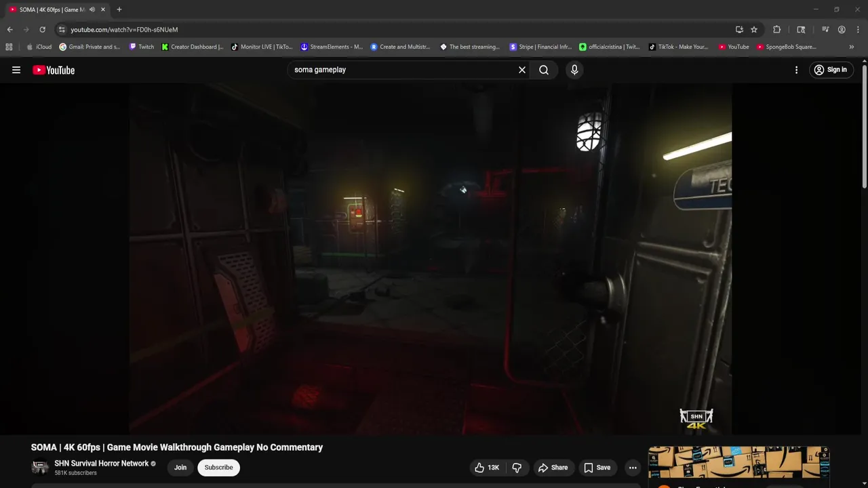Show hidden bookmarks with double chevron
This screenshot has height=488, width=868.
click(x=852, y=47)
